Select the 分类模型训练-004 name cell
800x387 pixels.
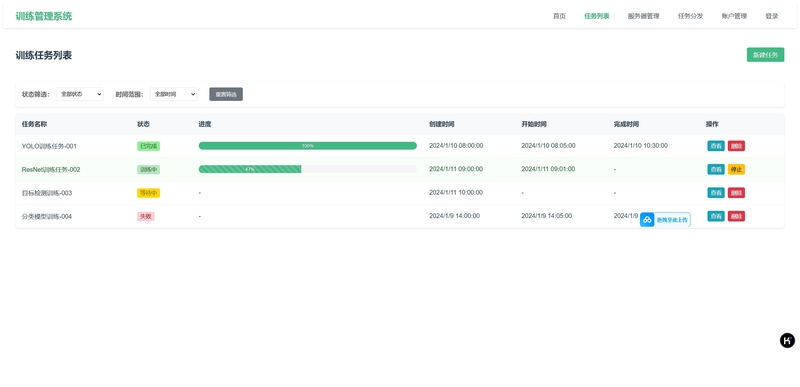point(47,217)
